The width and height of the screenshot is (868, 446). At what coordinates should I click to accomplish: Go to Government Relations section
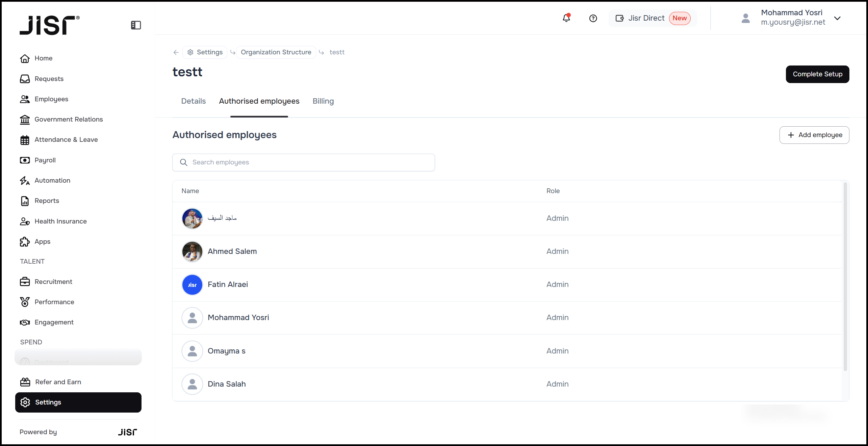pos(69,119)
